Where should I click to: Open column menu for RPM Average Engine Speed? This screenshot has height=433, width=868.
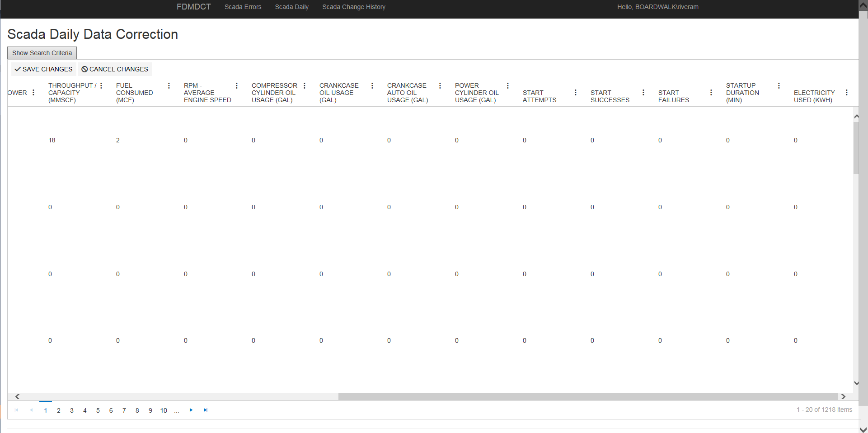tap(237, 85)
